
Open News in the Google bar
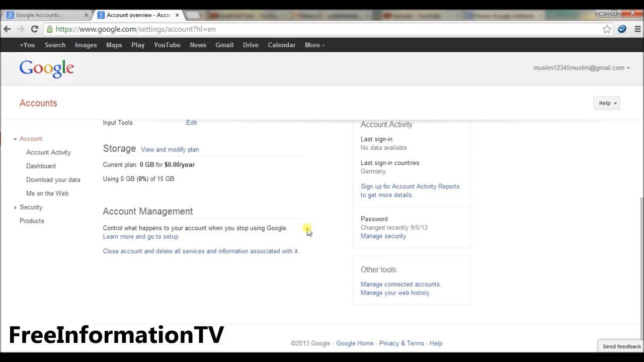[x=198, y=45]
